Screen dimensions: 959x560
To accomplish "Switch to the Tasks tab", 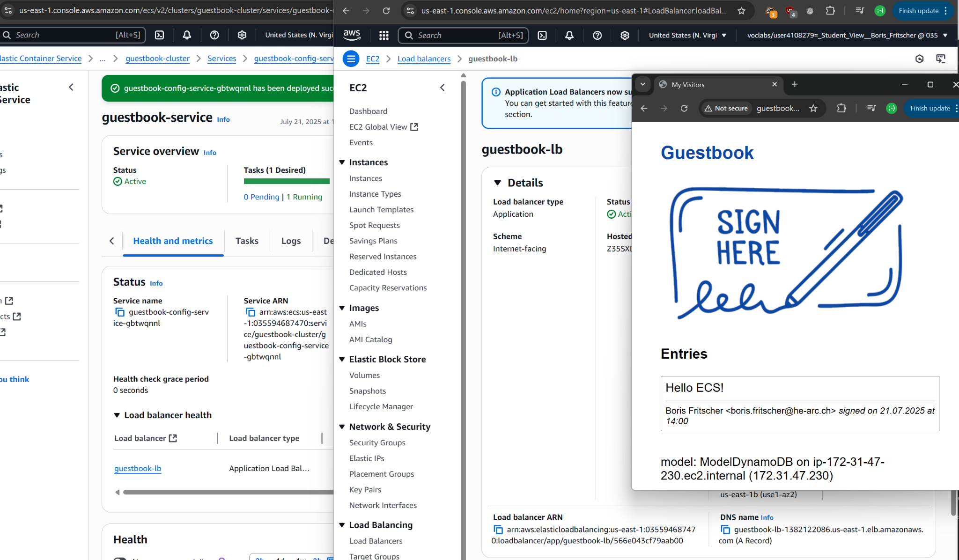I will [247, 241].
